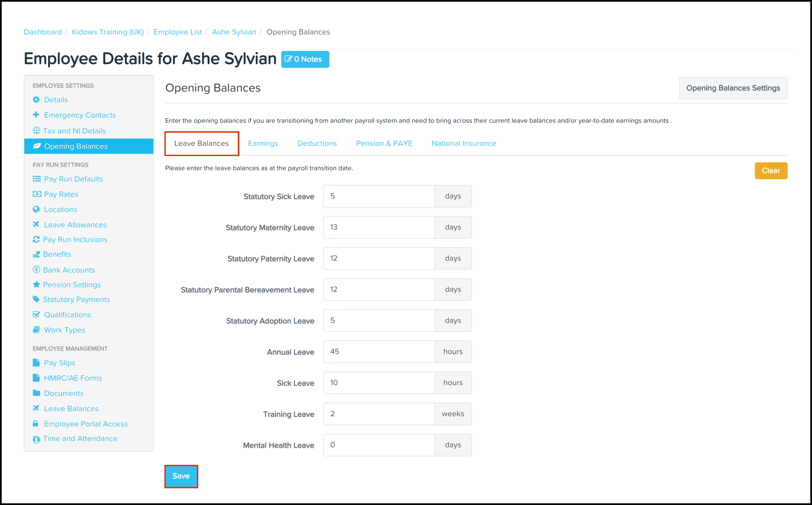Go to Employee List breadcrumb

(x=177, y=32)
